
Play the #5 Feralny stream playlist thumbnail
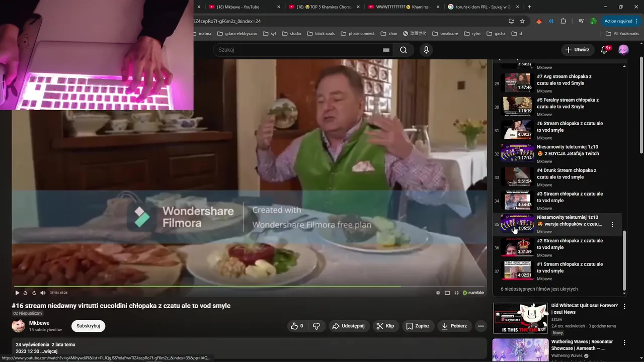coord(518,106)
